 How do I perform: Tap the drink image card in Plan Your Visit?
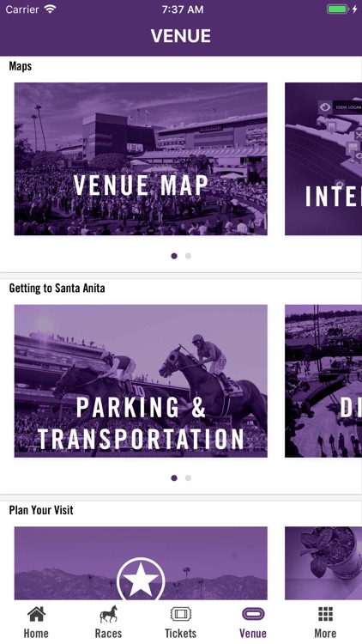pos(323,563)
